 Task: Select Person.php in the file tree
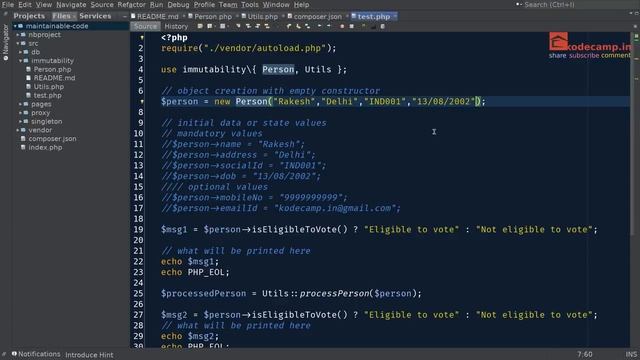52,69
